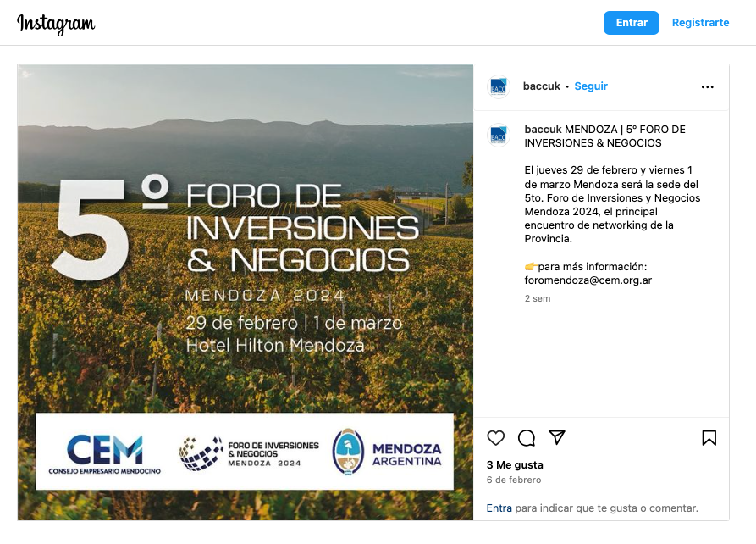Screen dimensions: 756x544
Task: Click baccuk username in the caption
Action: [x=543, y=130]
